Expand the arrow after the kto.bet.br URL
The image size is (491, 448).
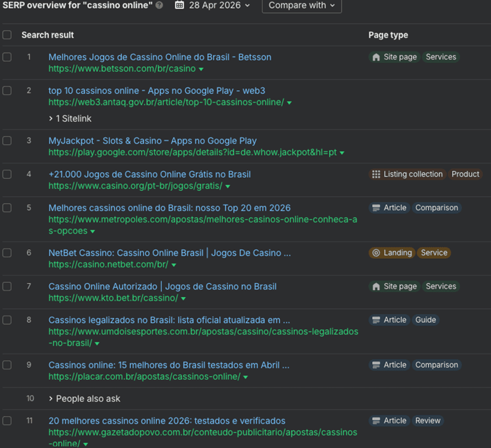(x=183, y=298)
